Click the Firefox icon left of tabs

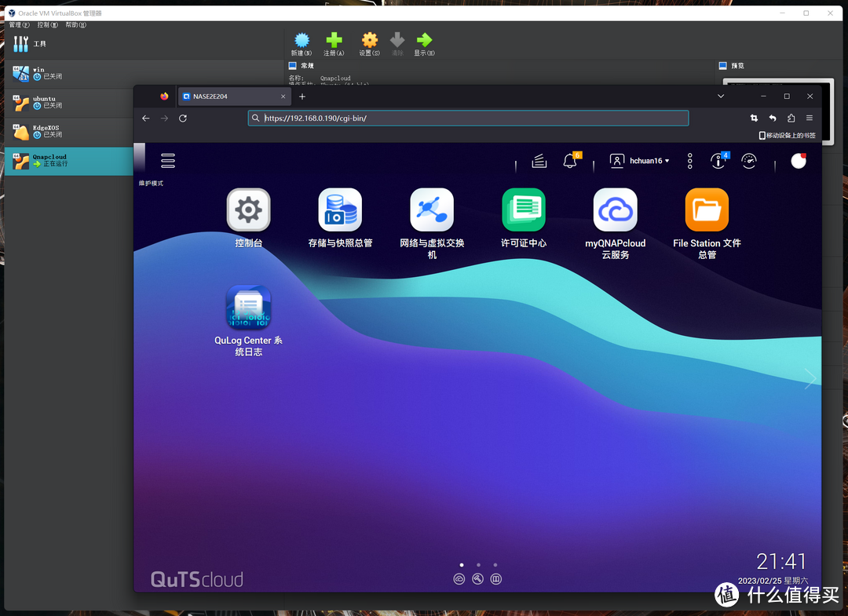click(164, 97)
